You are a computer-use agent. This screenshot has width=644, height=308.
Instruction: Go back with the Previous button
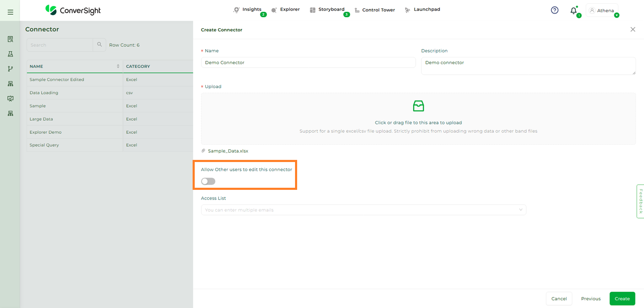point(590,299)
